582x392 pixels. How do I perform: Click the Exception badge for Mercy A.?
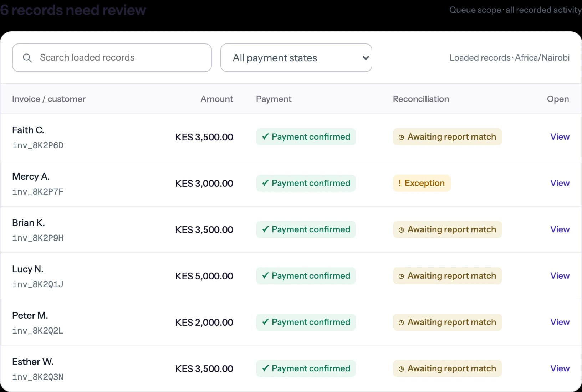tap(422, 183)
